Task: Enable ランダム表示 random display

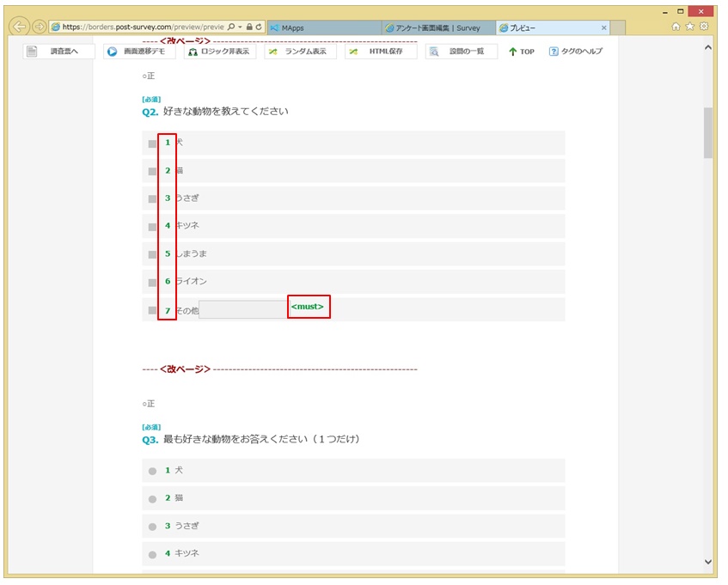Action: click(298, 52)
